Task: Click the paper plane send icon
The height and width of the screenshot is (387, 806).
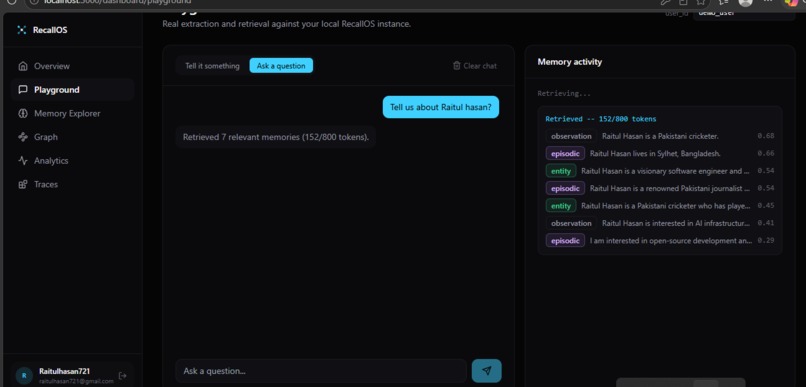Action: pos(486,371)
